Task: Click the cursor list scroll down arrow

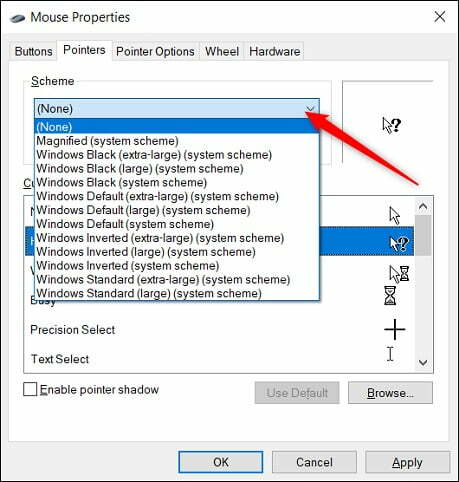Action: coord(423,362)
